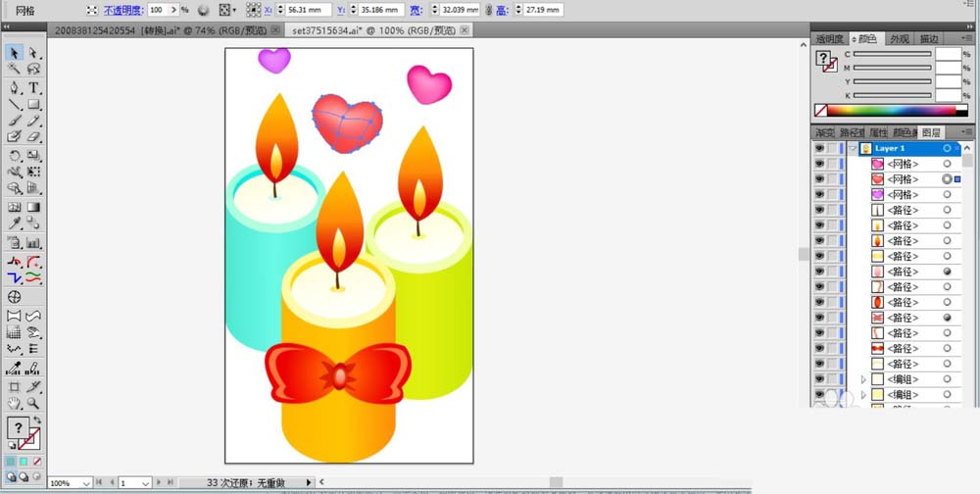
Task: Toggle visibility of the selected 网格 sublayer
Action: pyautogui.click(x=819, y=179)
